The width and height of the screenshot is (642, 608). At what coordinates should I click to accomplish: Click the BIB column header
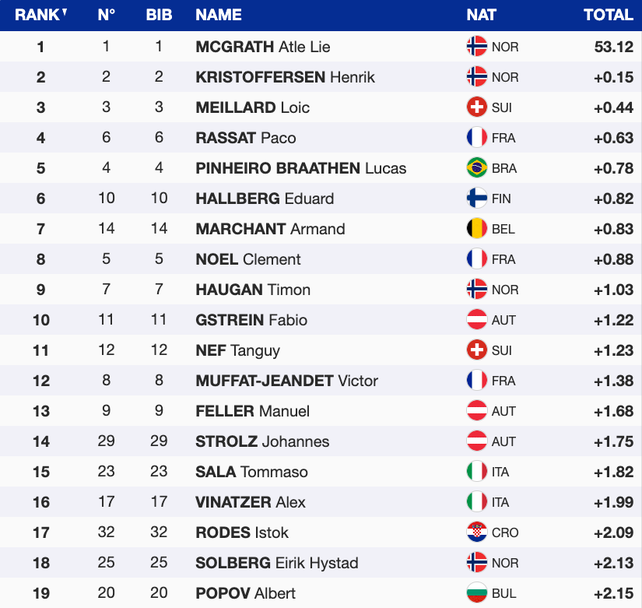(x=158, y=15)
